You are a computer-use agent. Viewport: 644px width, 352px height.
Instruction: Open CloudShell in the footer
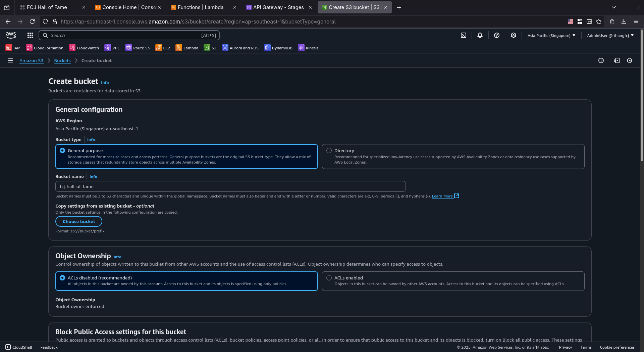[19, 347]
